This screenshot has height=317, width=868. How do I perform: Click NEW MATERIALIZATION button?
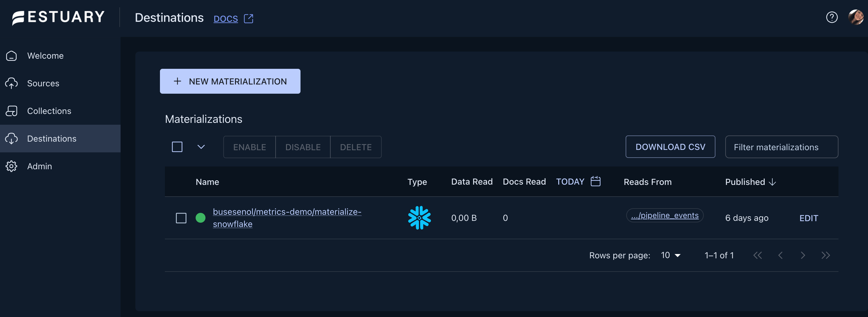tap(230, 81)
